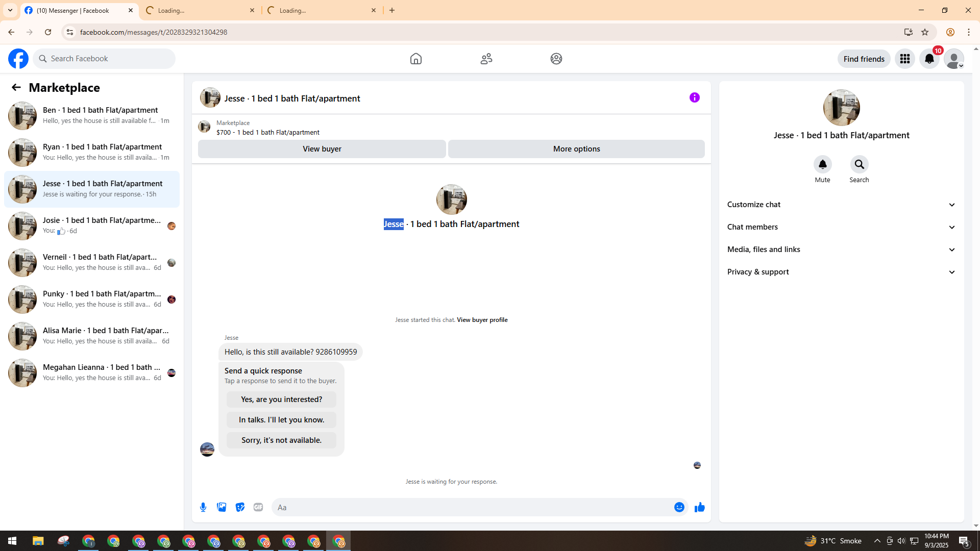Viewport: 980px width, 551px height.
Task: Open Ryan's conversation in the list
Action: click(x=92, y=153)
